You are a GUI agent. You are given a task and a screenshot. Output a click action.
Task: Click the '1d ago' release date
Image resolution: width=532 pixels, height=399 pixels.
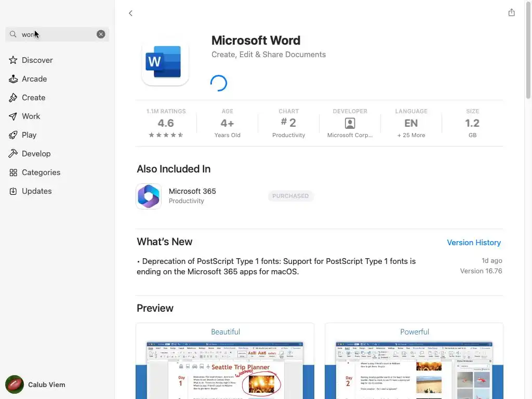[491, 261]
